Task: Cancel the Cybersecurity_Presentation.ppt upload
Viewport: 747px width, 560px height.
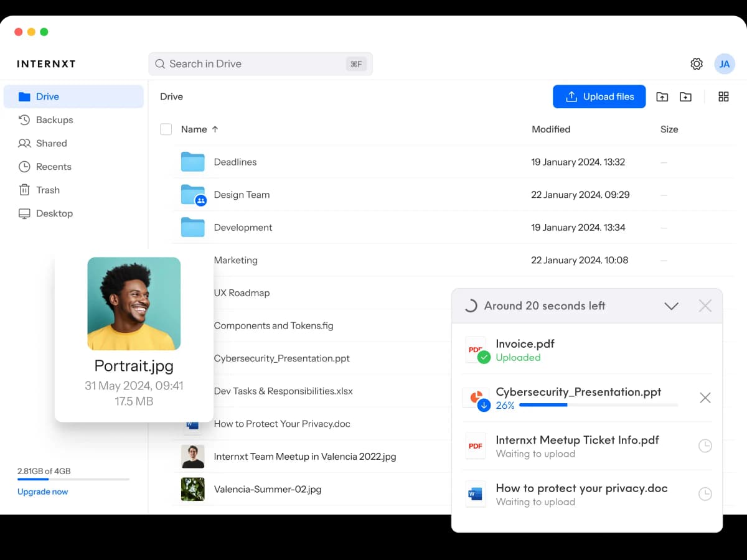Action: [705, 397]
